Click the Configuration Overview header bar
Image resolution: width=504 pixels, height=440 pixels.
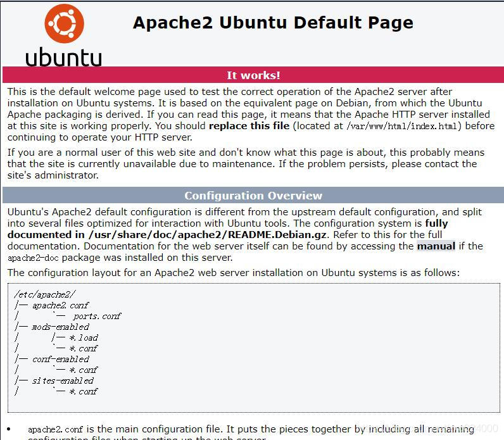253,196
